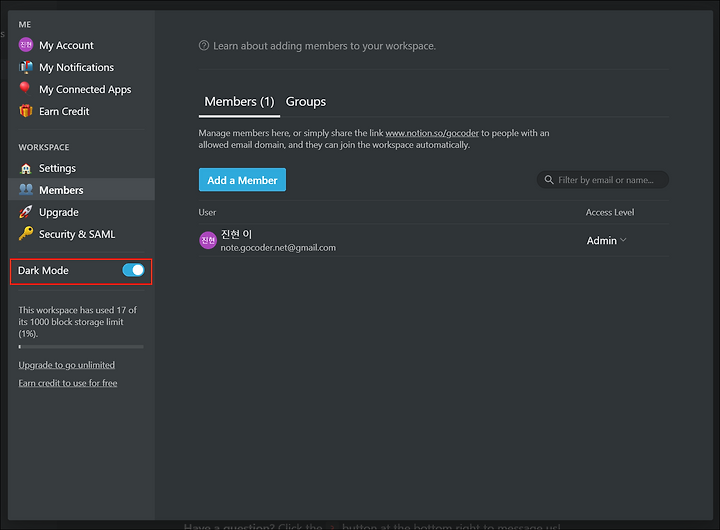The width and height of the screenshot is (720, 530).
Task: Click the Settings house icon
Action: pyautogui.click(x=26, y=168)
